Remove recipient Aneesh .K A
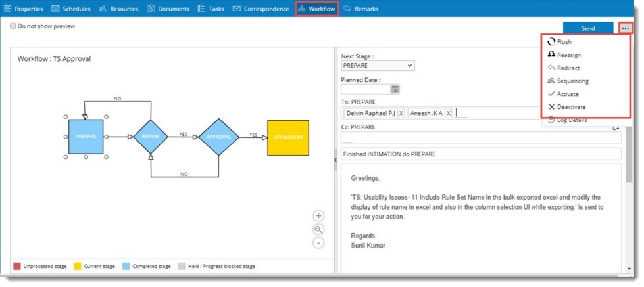Image resolution: width=644 pixels, height=287 pixels. click(x=449, y=114)
